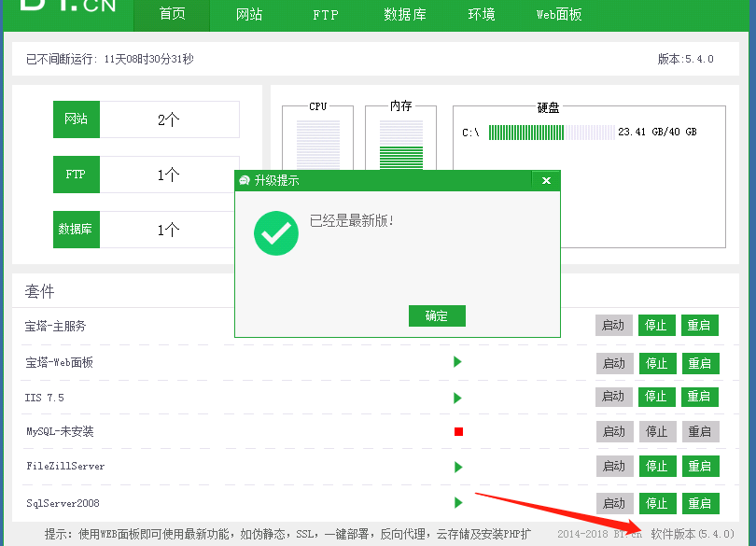This screenshot has width=756, height=546.
Task: Stop the IIS 7.5 service
Action: tap(656, 397)
